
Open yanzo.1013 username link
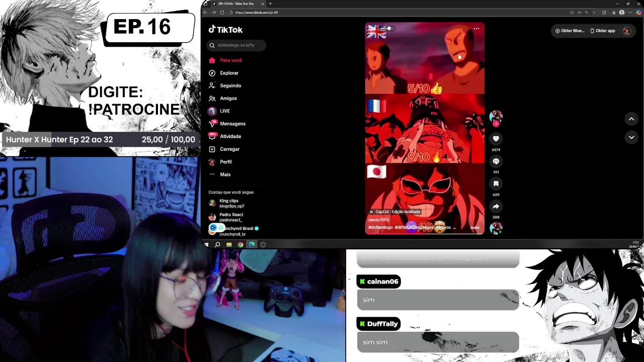pos(378,220)
